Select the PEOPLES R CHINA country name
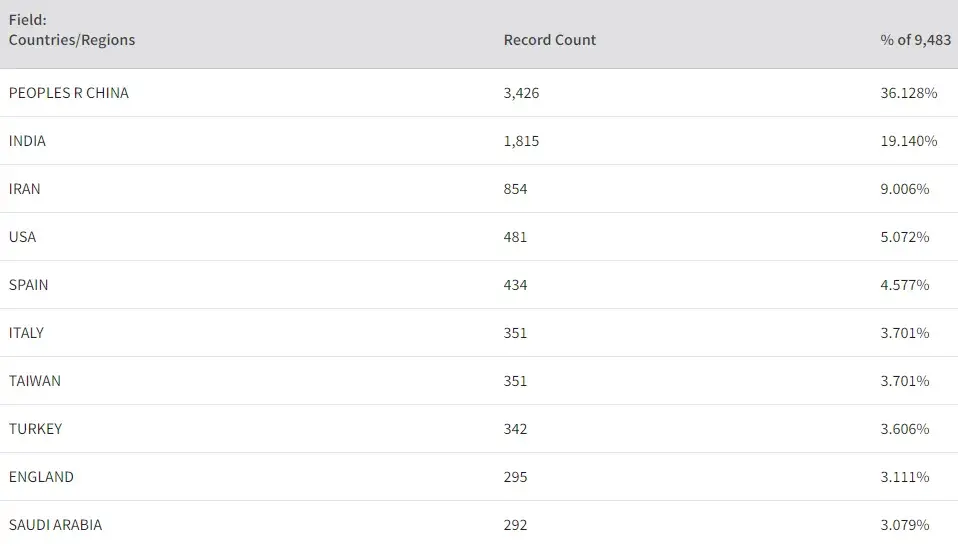This screenshot has height=546, width=958. [x=69, y=93]
